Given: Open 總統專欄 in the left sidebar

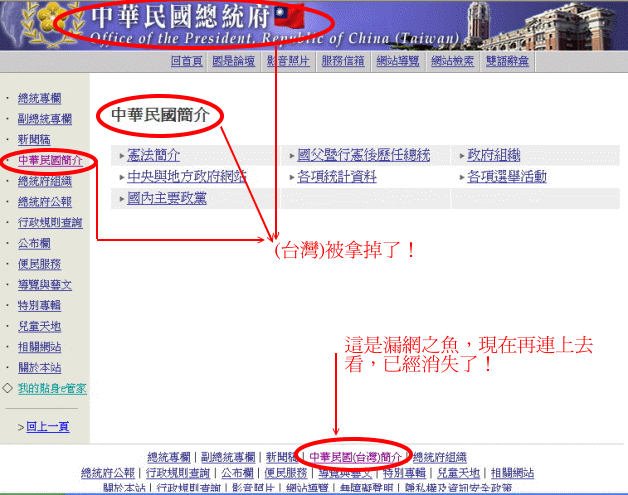Looking at the screenshot, I should click(x=40, y=99).
